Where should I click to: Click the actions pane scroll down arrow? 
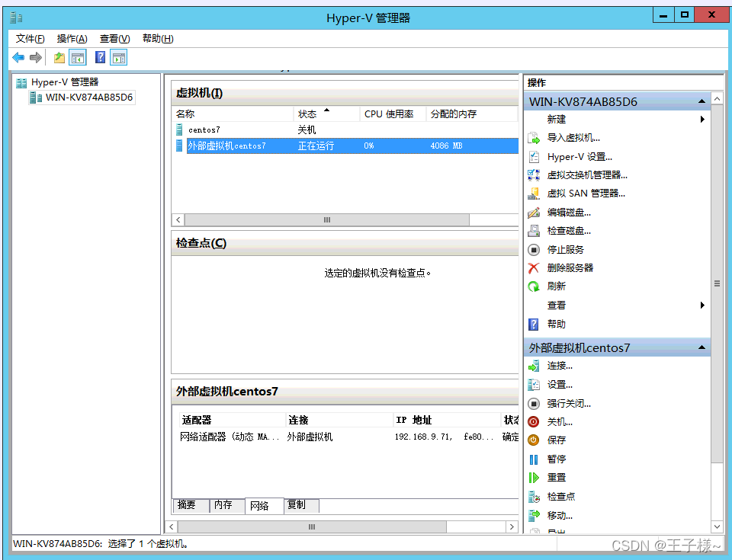718,527
